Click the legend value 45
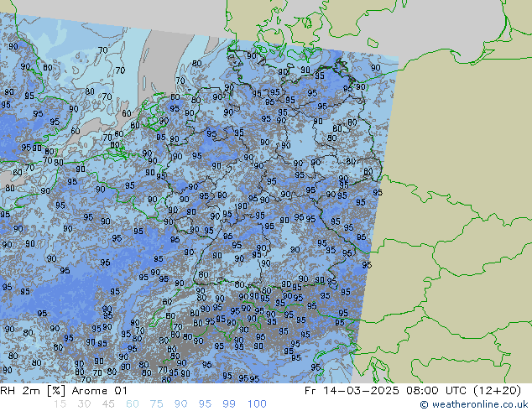 (x=108, y=404)
